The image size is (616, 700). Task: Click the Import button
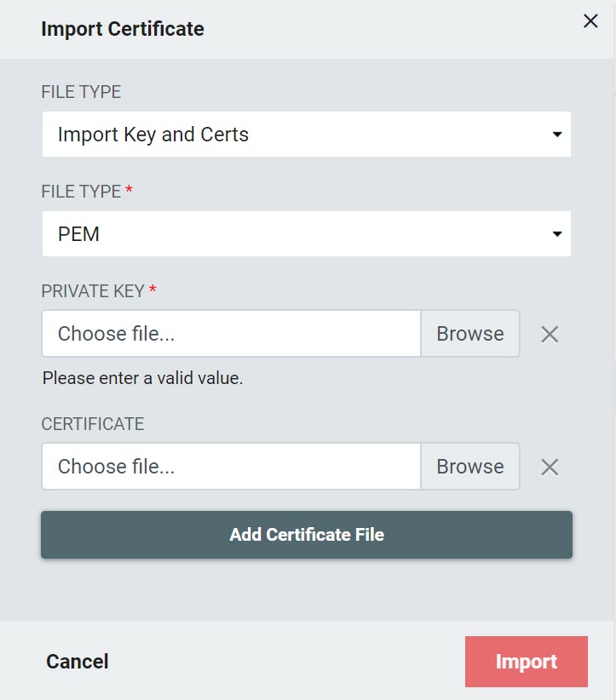pyautogui.click(x=527, y=661)
